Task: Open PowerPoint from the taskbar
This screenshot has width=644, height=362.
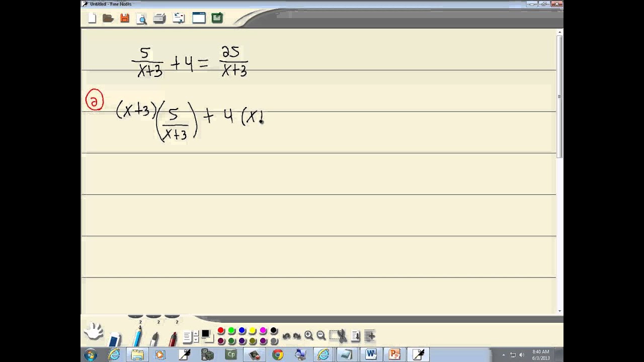Action: tap(394, 354)
